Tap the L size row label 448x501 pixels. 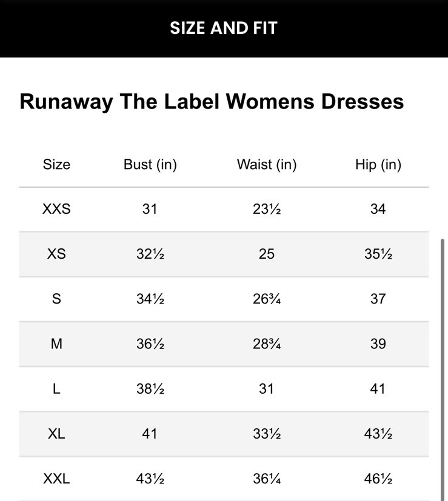pyautogui.click(x=56, y=389)
